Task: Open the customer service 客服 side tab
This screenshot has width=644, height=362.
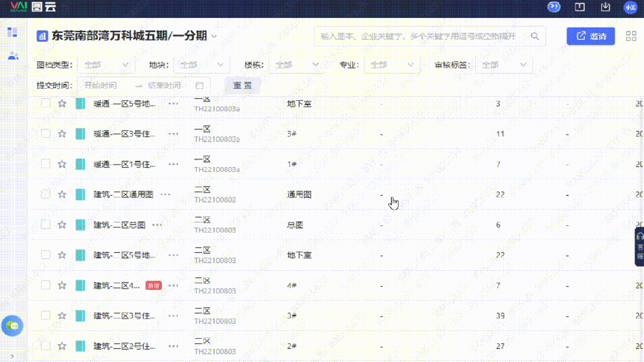Action: click(639, 246)
